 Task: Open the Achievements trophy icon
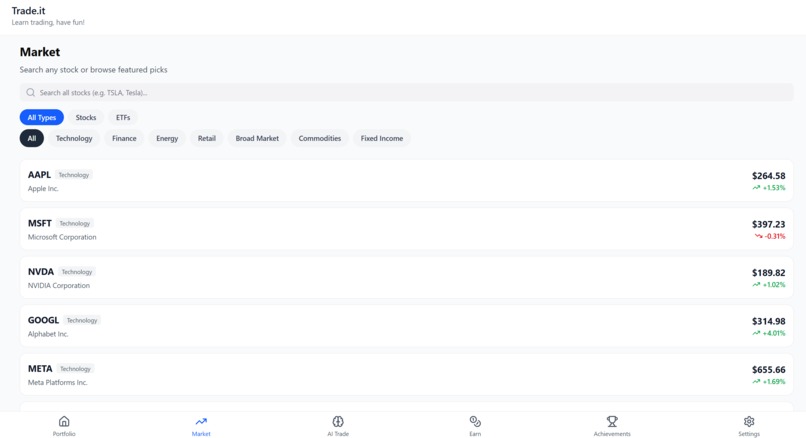tap(612, 422)
